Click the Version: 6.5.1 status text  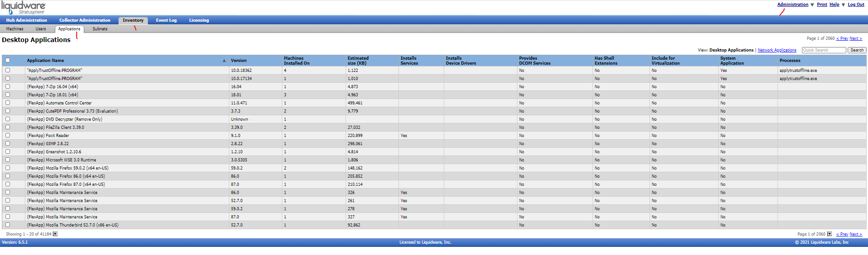pos(15,242)
